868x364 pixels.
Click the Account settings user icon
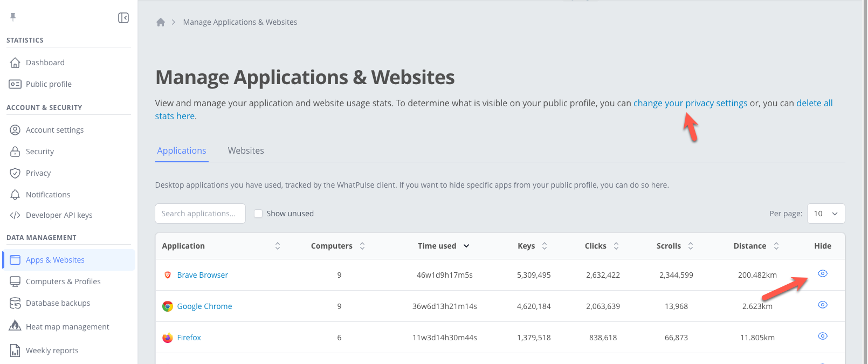pos(15,130)
